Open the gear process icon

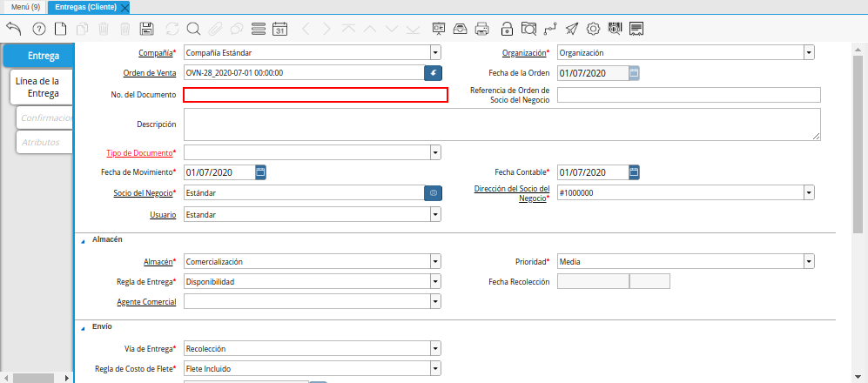[594, 29]
